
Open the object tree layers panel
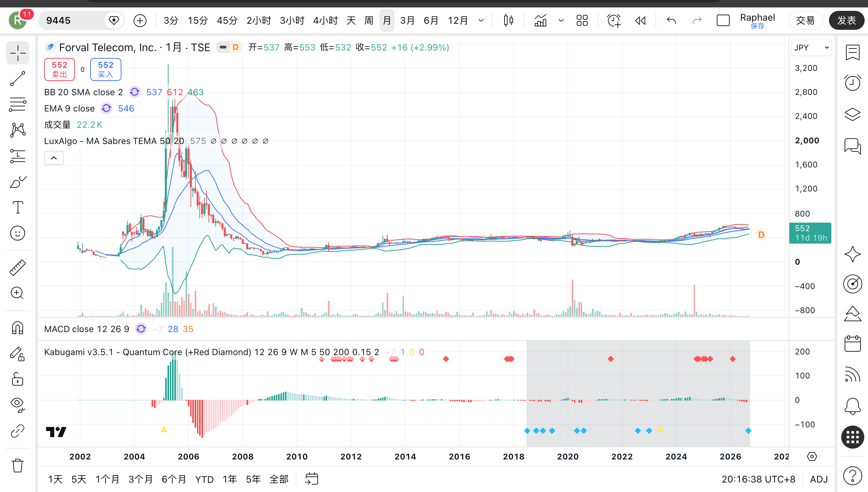tap(852, 115)
